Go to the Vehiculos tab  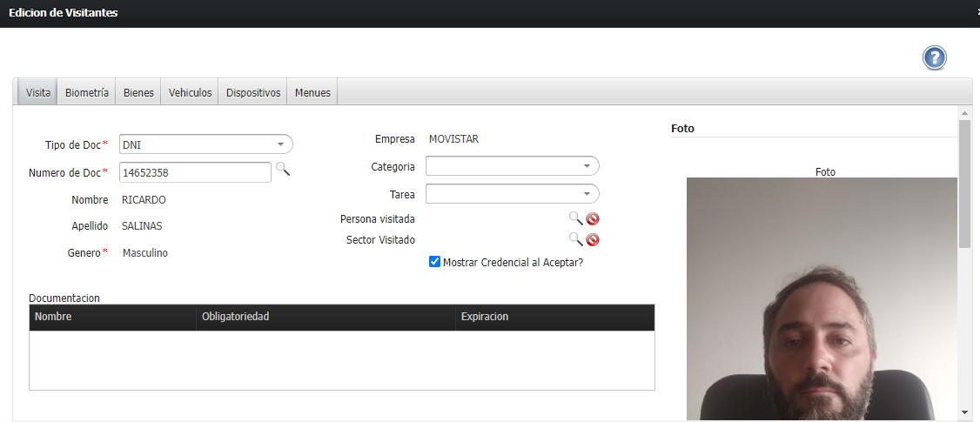pos(190,92)
